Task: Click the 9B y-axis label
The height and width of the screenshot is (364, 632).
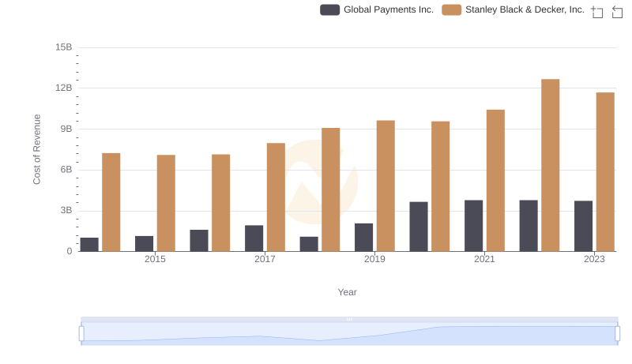Action: click(66, 129)
